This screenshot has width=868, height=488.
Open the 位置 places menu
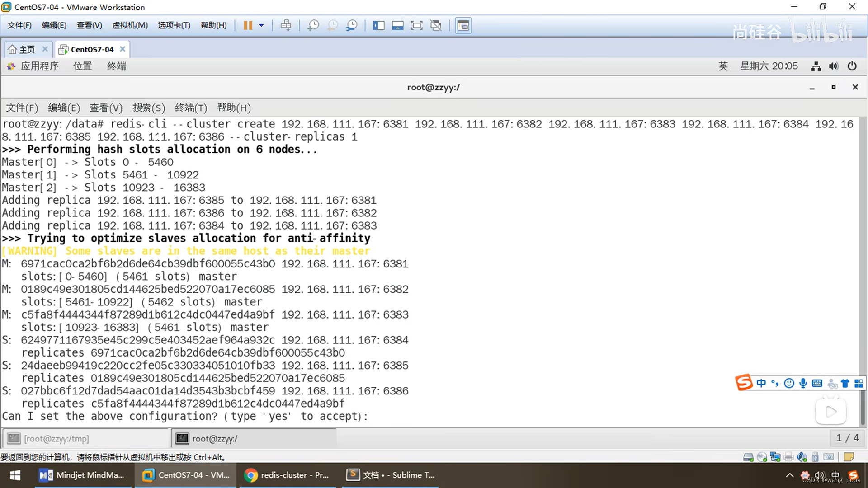click(82, 66)
